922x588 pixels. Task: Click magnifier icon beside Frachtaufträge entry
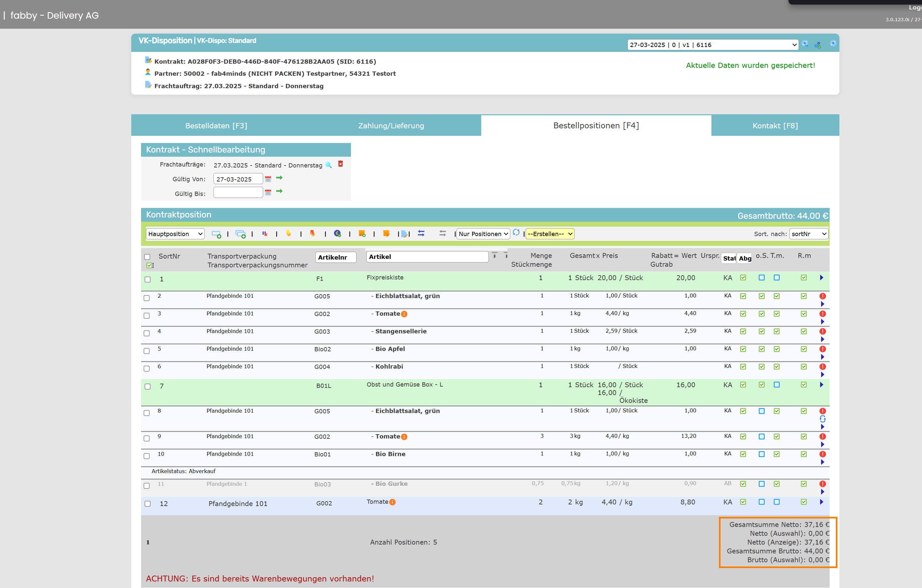(x=328, y=165)
